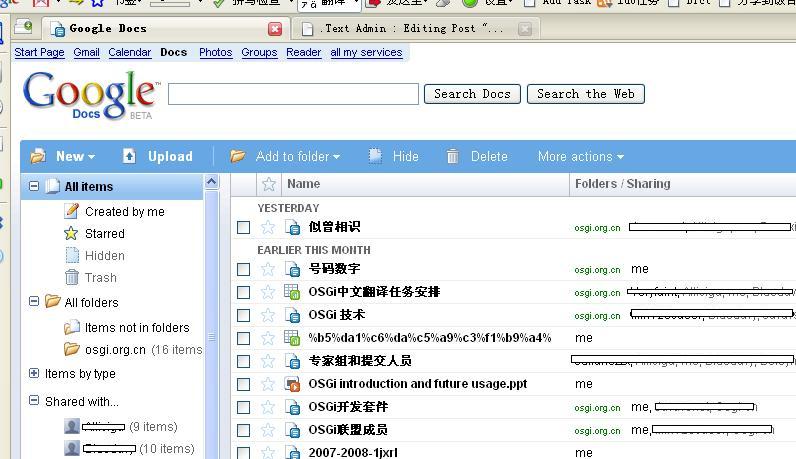Viewport: 796px width, 459px height.
Task: Collapse the All folders tree node
Action: pyautogui.click(x=34, y=302)
